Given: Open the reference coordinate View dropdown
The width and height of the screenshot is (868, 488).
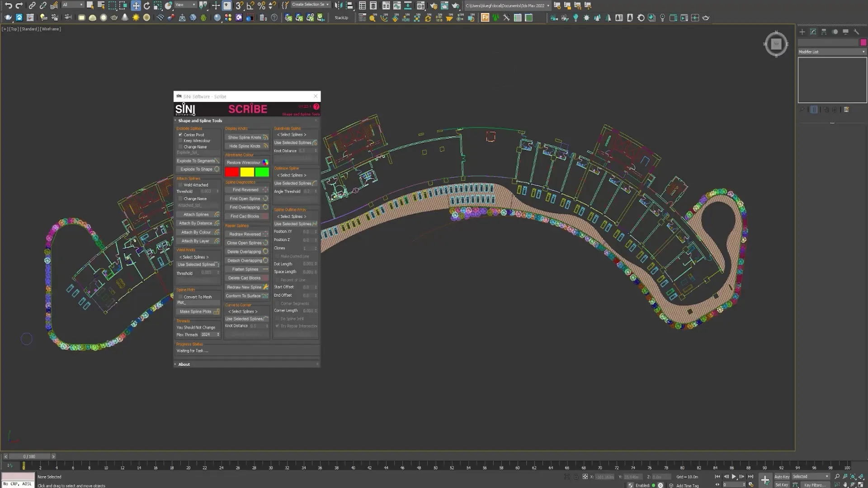Looking at the screenshot, I should (185, 5).
